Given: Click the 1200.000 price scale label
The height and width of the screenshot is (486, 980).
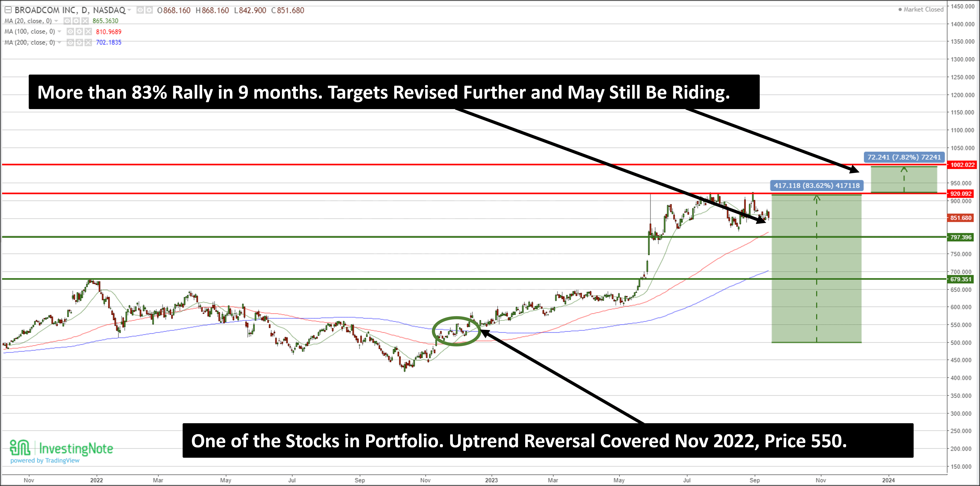Looking at the screenshot, I should click(x=963, y=95).
